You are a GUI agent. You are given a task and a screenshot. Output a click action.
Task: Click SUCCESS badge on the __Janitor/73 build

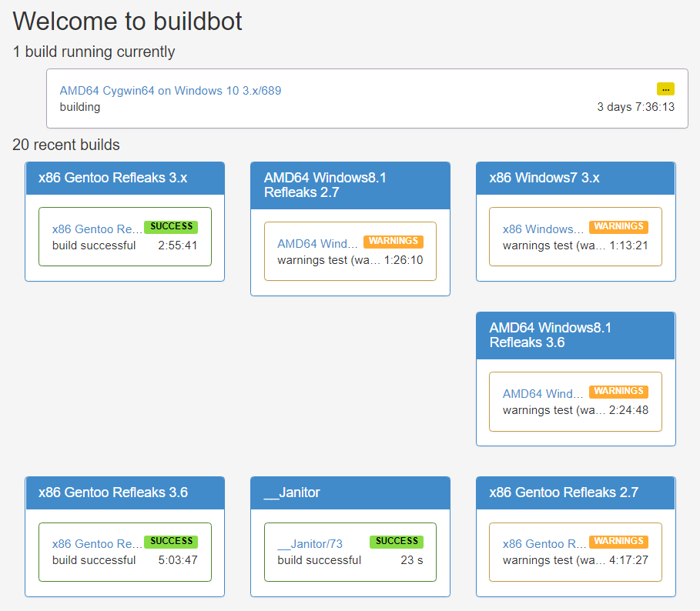pyautogui.click(x=397, y=542)
